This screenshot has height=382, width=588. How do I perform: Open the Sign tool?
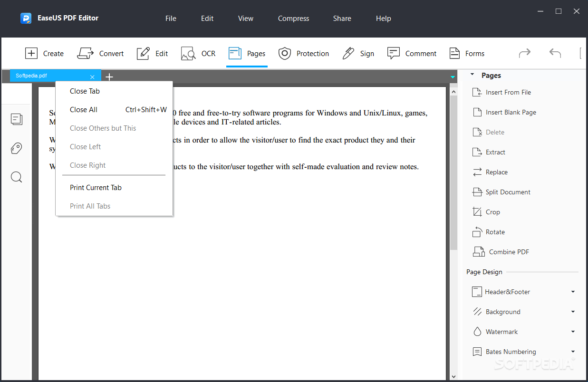pos(358,54)
